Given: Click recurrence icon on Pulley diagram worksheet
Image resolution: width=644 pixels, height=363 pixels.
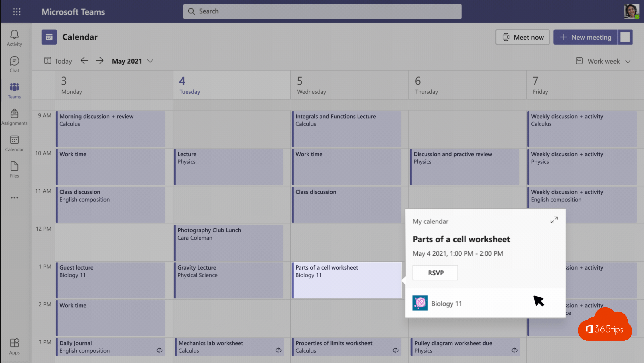Looking at the screenshot, I should pyautogui.click(x=514, y=350).
